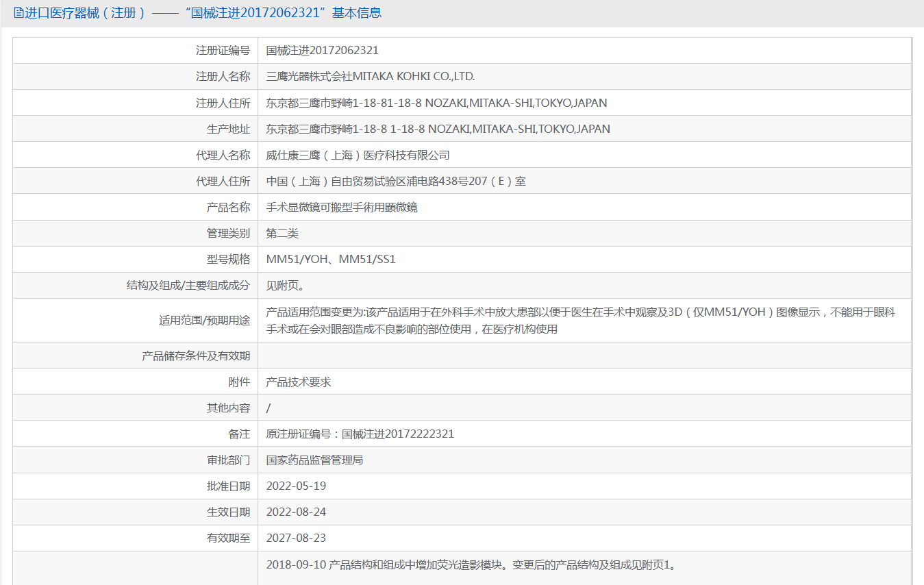Select the 型号规格 label
Screen dimensions: 924x585
(x=229, y=259)
